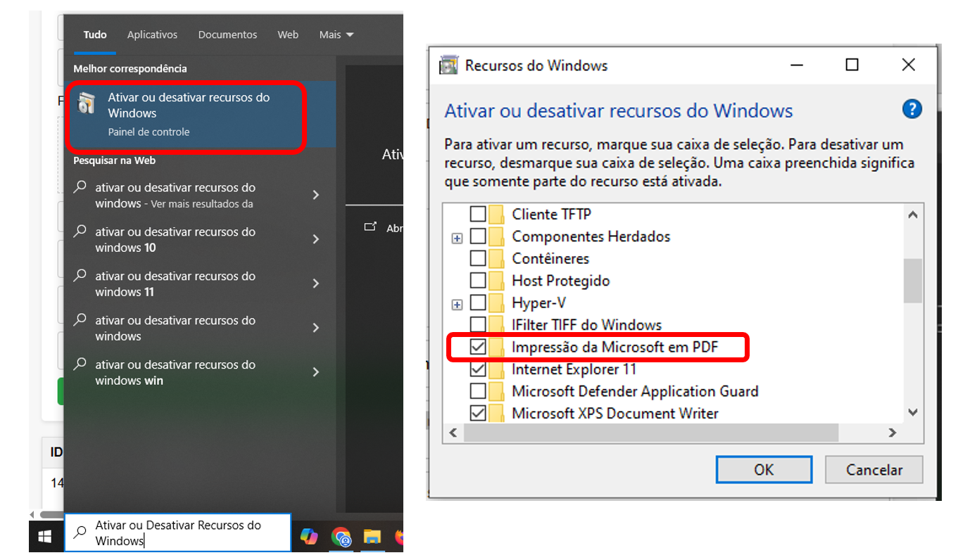Expand the Hyper-V tree node
The height and width of the screenshot is (560, 977).
(x=458, y=305)
